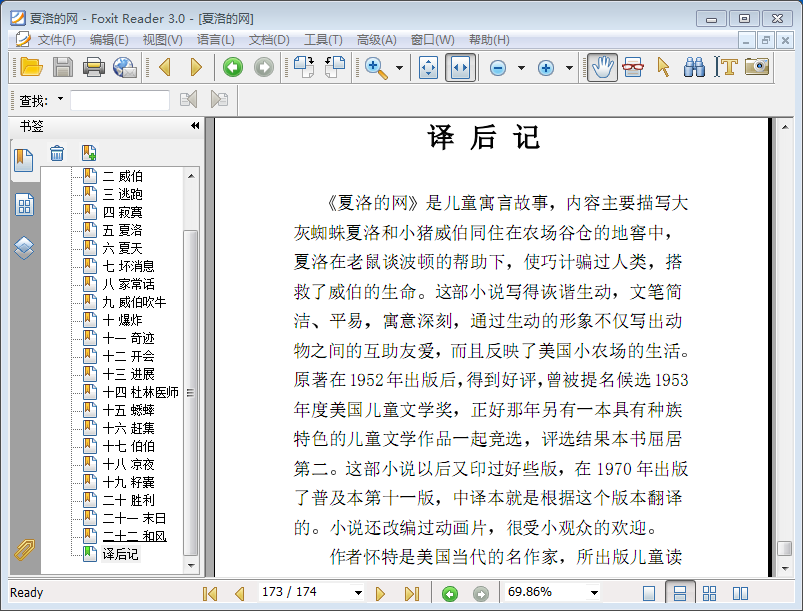The height and width of the screenshot is (611, 803).
Task: Open the 文件(F) menu
Action: coord(56,40)
